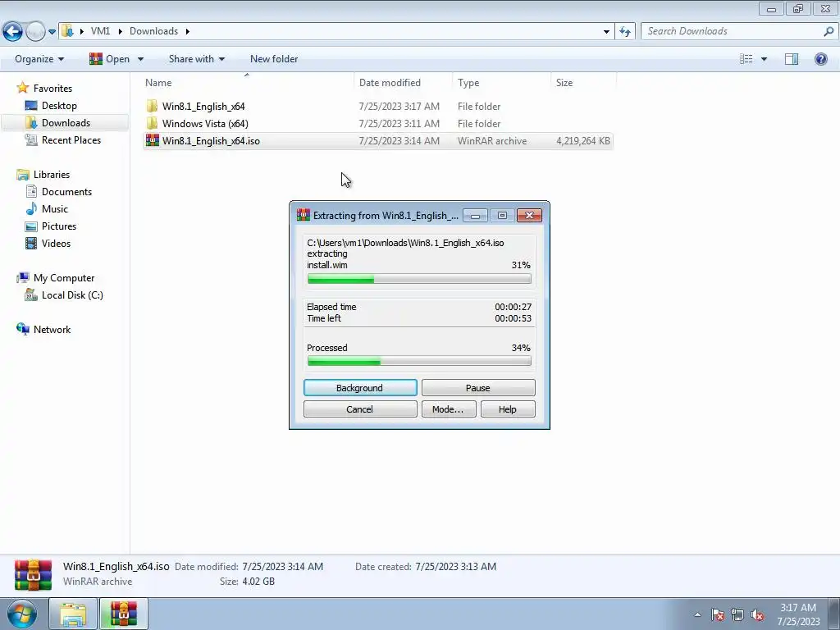
Task: Click the Mode... button in extraction dialog
Action: pyautogui.click(x=448, y=409)
